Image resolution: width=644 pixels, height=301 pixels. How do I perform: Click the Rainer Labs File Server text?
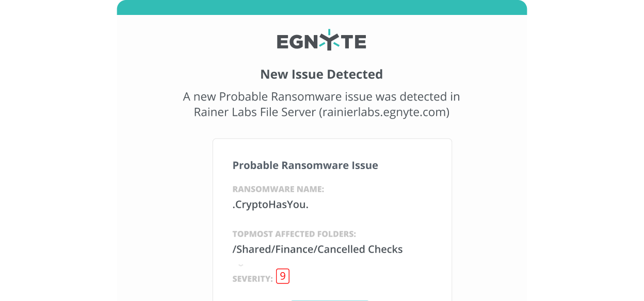[x=254, y=112]
